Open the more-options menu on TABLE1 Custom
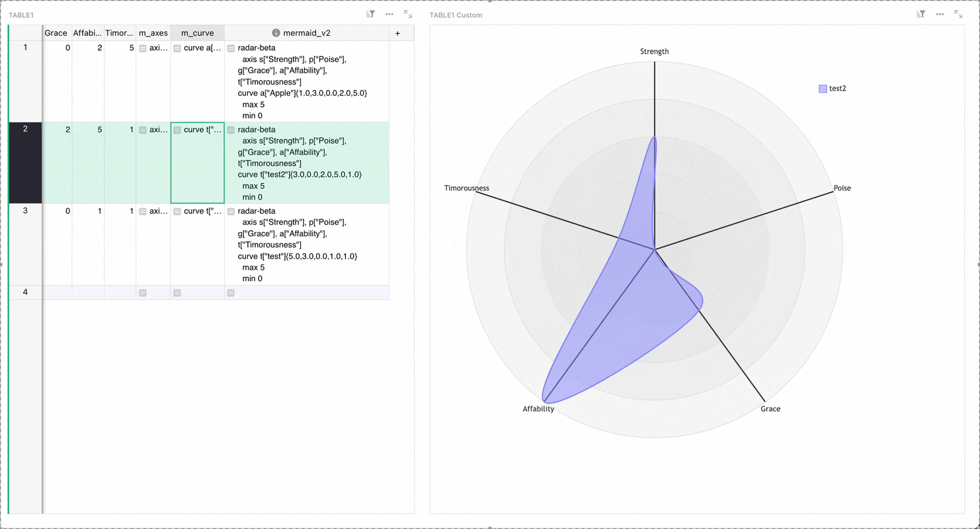The image size is (980, 529). tap(940, 14)
